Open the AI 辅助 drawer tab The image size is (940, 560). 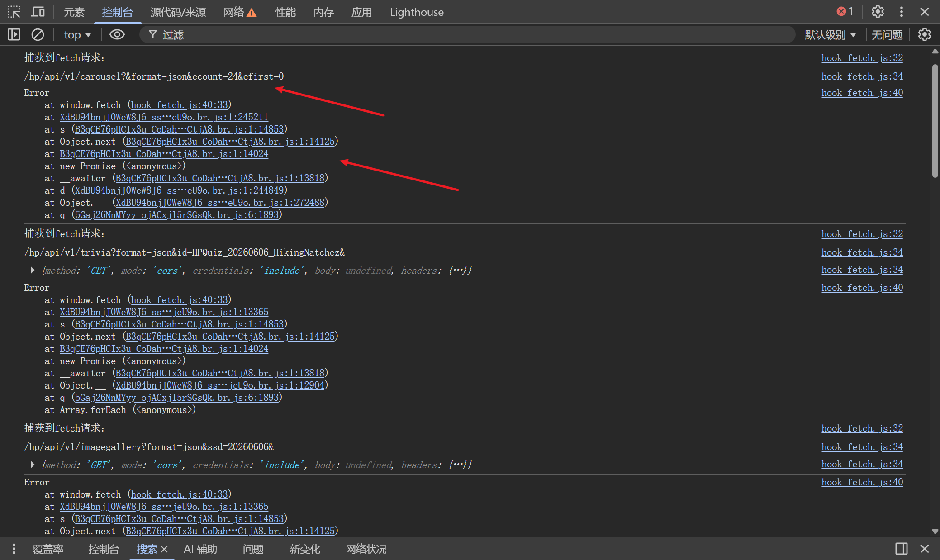point(200,549)
